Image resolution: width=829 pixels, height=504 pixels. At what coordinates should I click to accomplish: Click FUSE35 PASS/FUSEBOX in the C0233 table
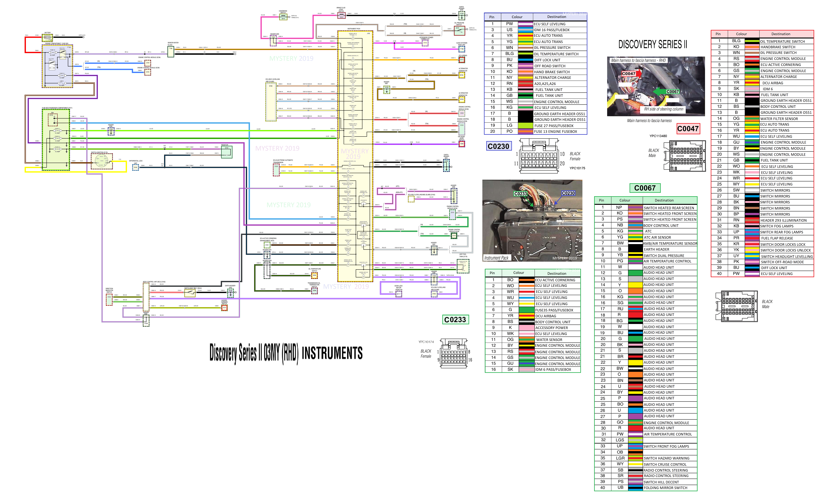click(554, 310)
